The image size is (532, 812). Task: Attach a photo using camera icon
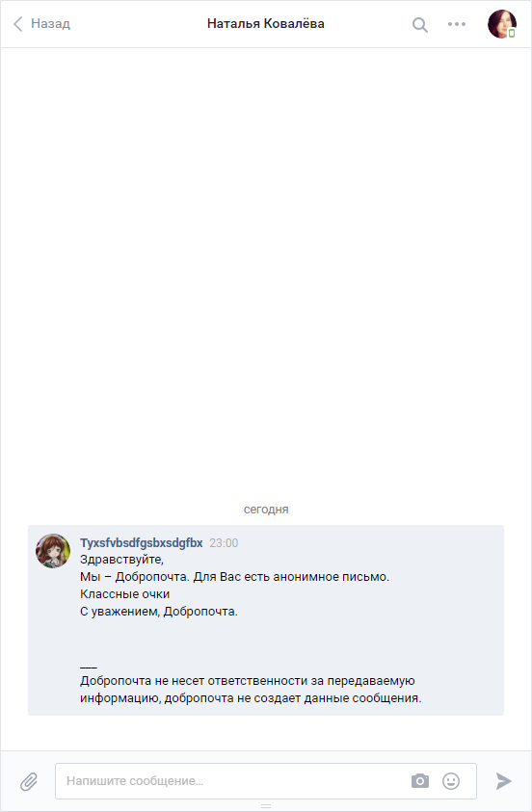coord(420,781)
